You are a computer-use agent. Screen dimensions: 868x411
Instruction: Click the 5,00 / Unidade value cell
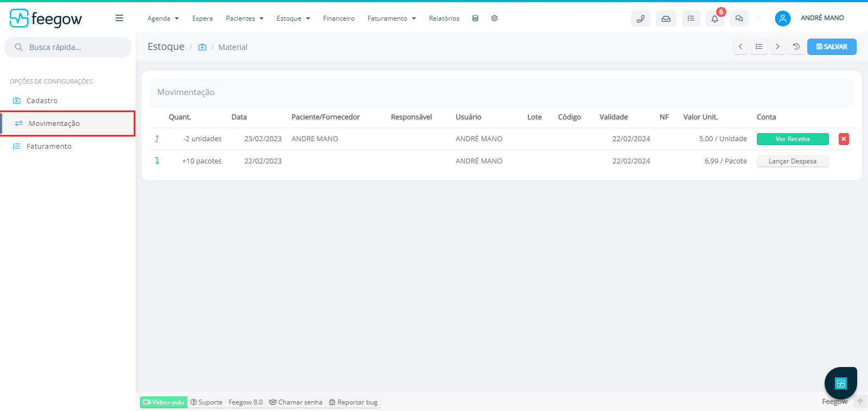click(x=723, y=138)
